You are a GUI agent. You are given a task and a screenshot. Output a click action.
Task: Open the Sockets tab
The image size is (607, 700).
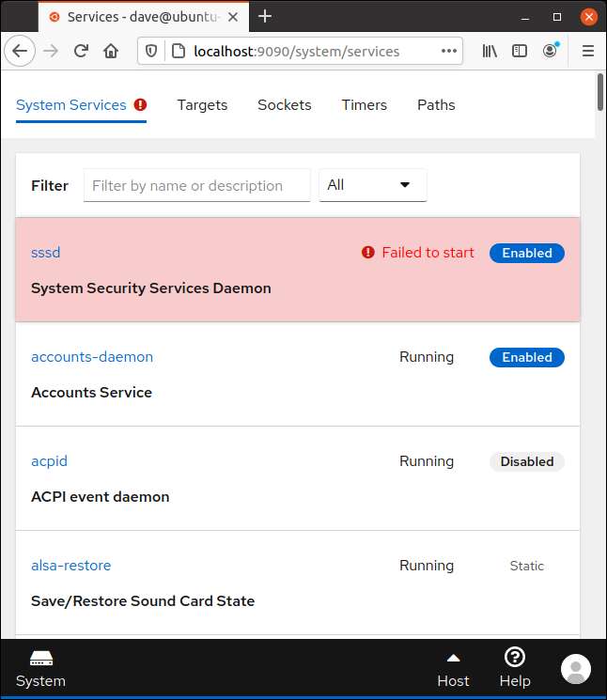tap(284, 105)
